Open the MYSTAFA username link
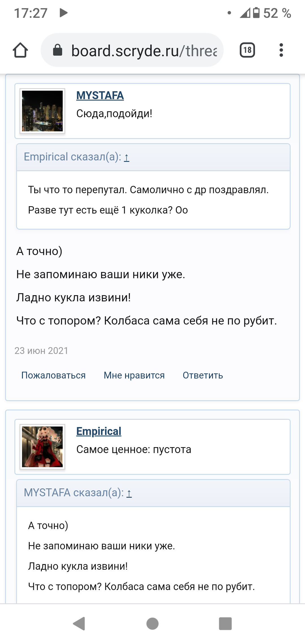 [100, 95]
